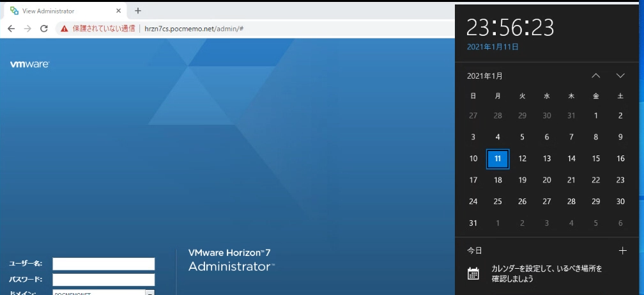Open the ドメイン dropdown arrow
The height and width of the screenshot is (295, 644).
click(150, 292)
